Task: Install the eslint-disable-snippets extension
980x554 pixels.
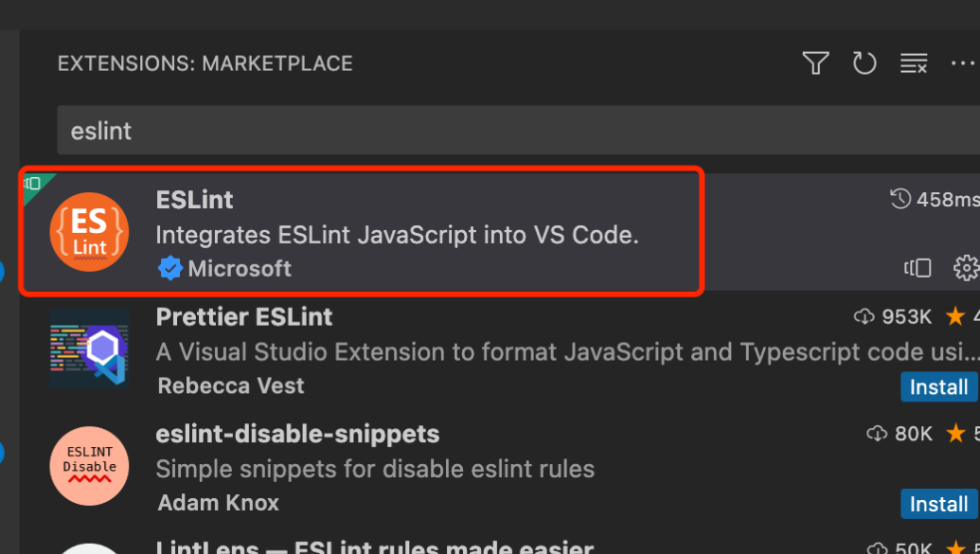Action: pos(938,504)
